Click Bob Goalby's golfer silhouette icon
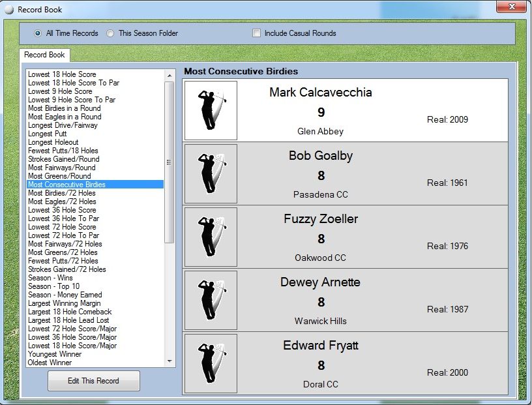Viewport: 532px width, 405px height. click(x=211, y=173)
